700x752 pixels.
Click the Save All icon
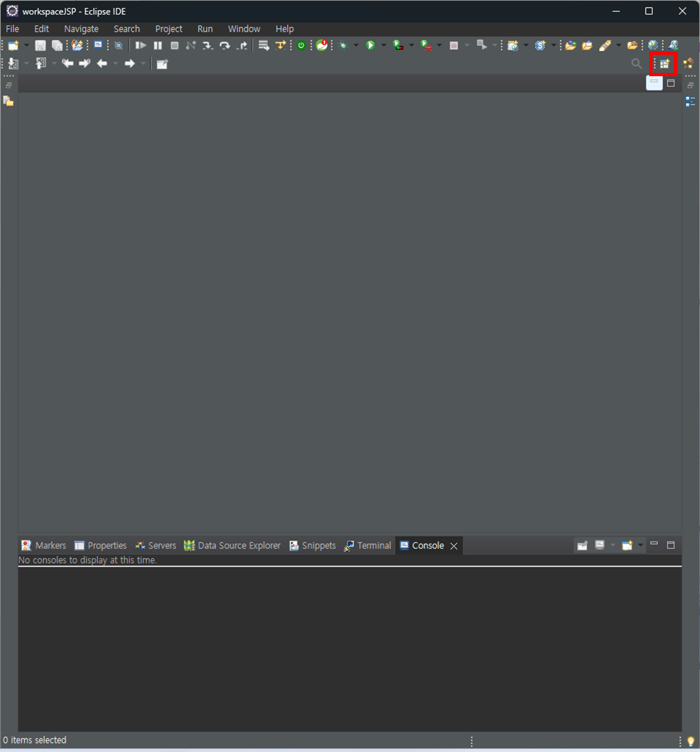57,45
